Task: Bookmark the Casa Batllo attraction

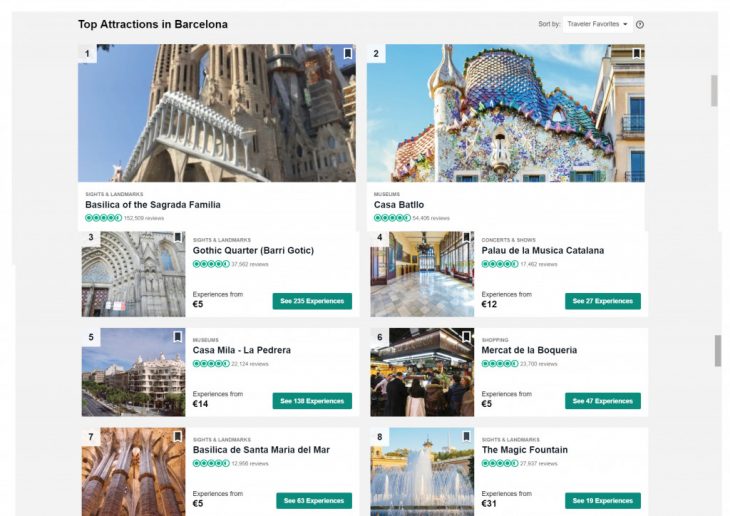Action: [x=636, y=54]
